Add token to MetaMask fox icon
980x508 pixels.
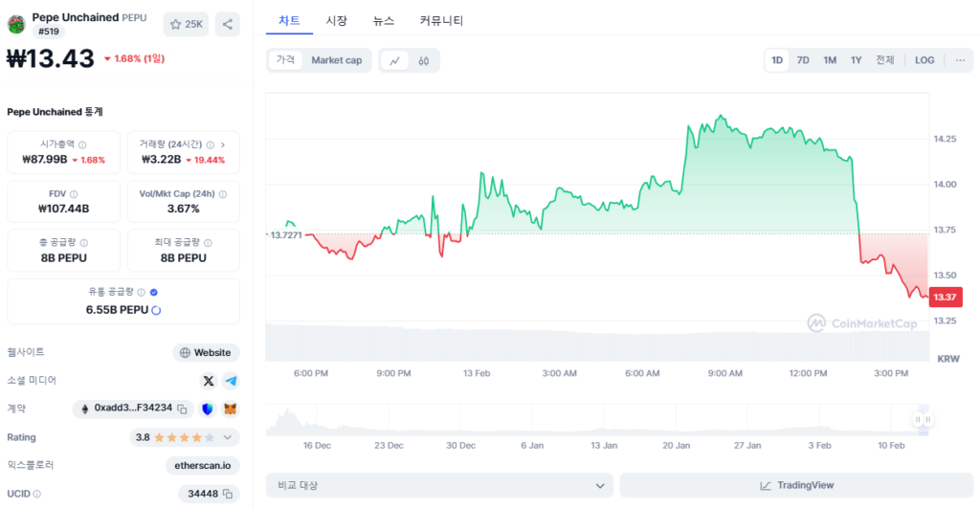(x=231, y=409)
